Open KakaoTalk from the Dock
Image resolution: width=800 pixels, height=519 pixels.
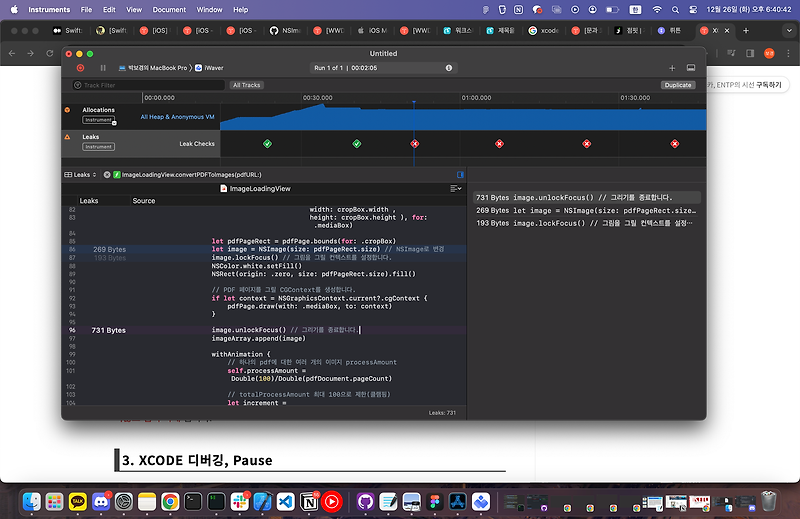click(x=78, y=502)
